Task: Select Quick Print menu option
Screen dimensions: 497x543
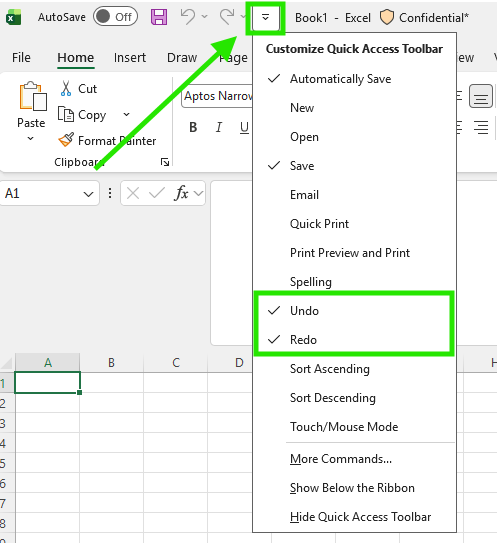Action: (354, 224)
